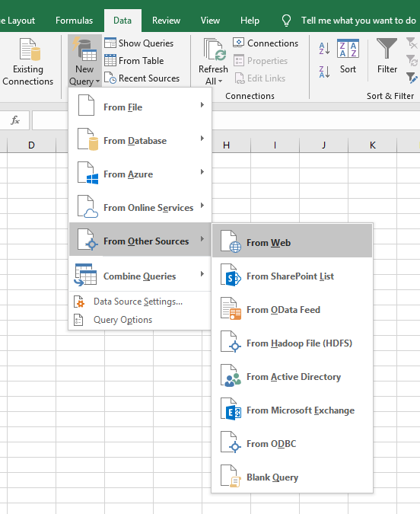Click the New Query database icon
Viewport: 420px width, 514px height.
pos(84,49)
